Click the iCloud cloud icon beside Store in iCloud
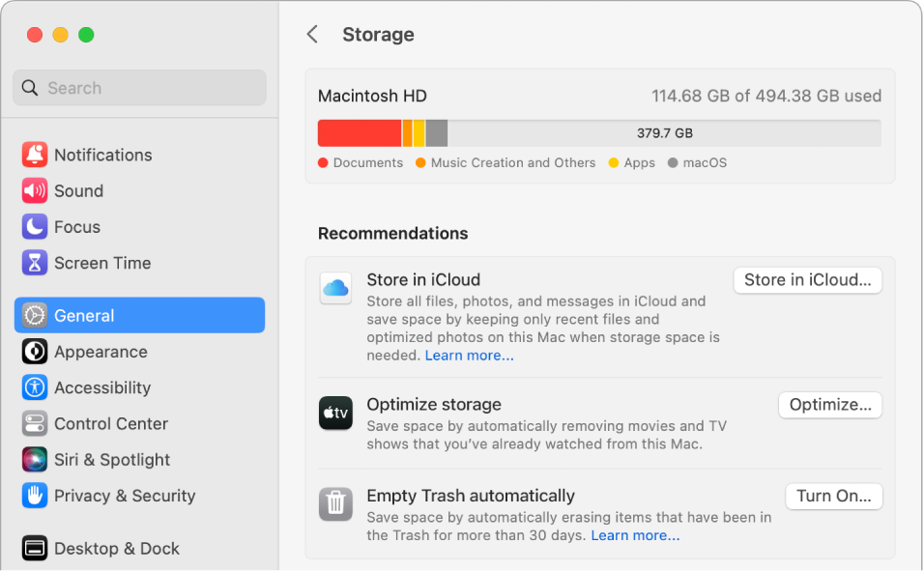 [335, 287]
